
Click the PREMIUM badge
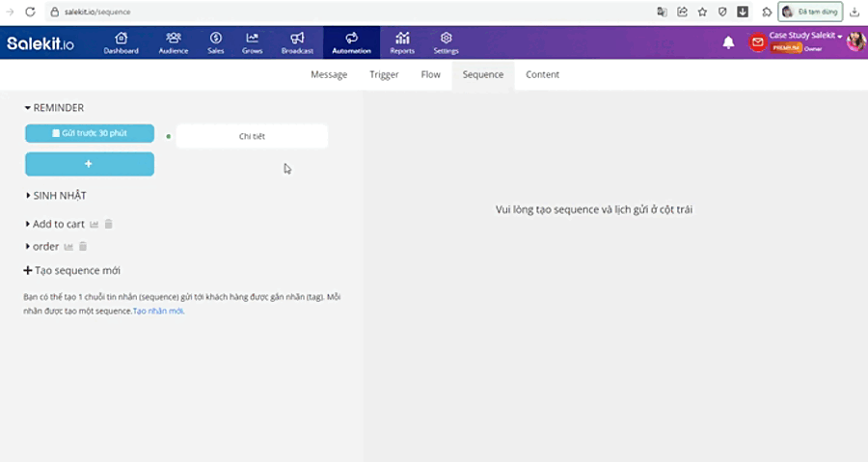coord(785,48)
